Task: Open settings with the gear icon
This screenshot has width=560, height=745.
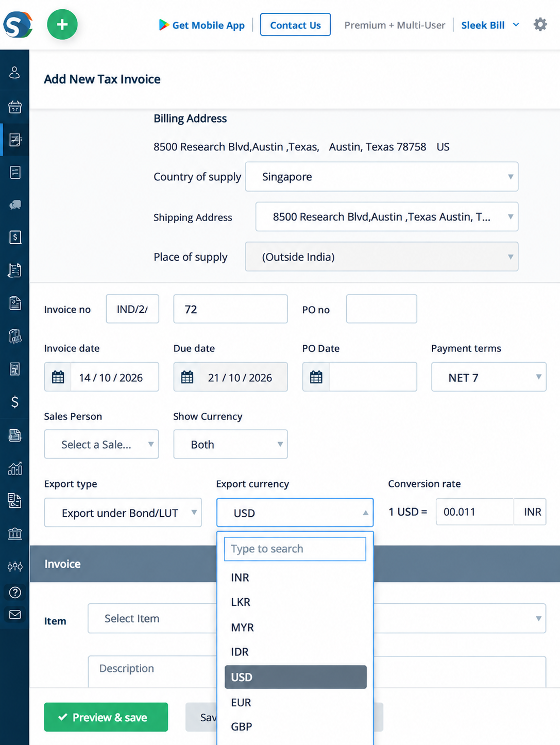Action: pyautogui.click(x=540, y=24)
